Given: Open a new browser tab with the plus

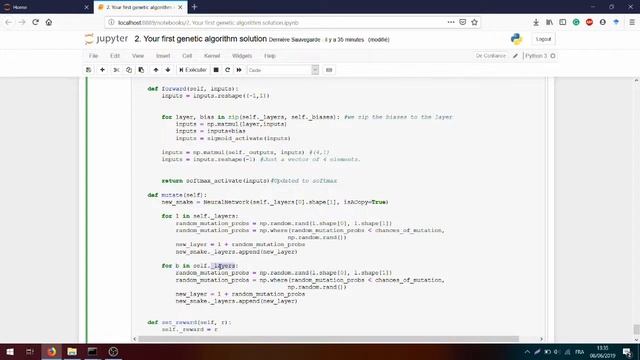Looking at the screenshot, I should pyautogui.click(x=194, y=7).
